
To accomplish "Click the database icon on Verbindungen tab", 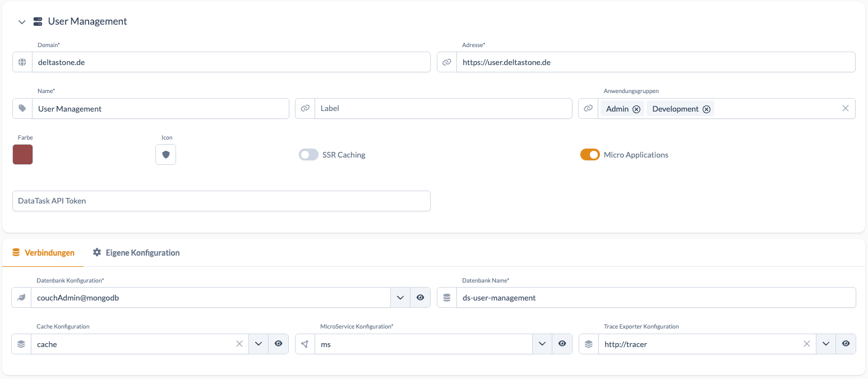I will (16, 253).
